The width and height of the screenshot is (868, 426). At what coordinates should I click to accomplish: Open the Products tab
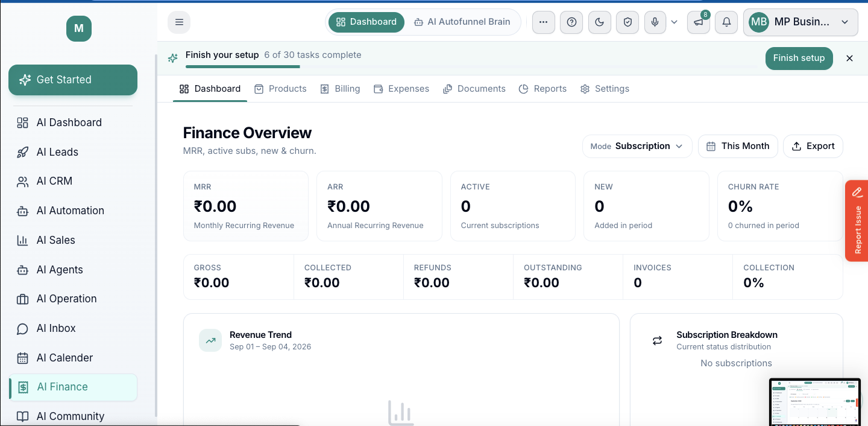(x=280, y=89)
